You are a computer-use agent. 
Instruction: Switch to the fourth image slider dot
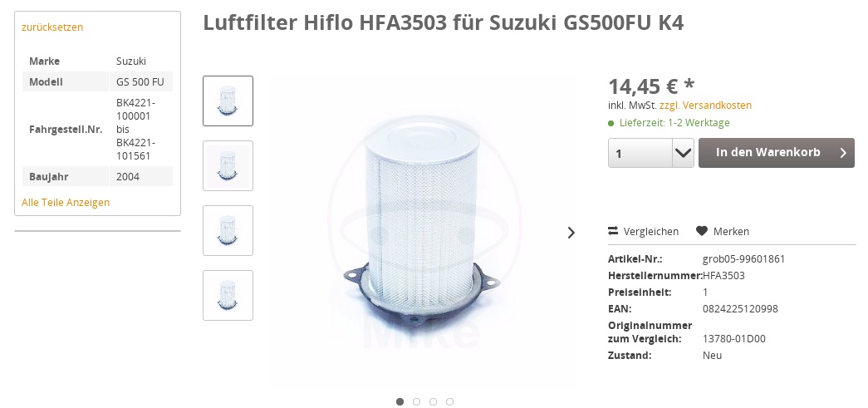[x=449, y=402]
